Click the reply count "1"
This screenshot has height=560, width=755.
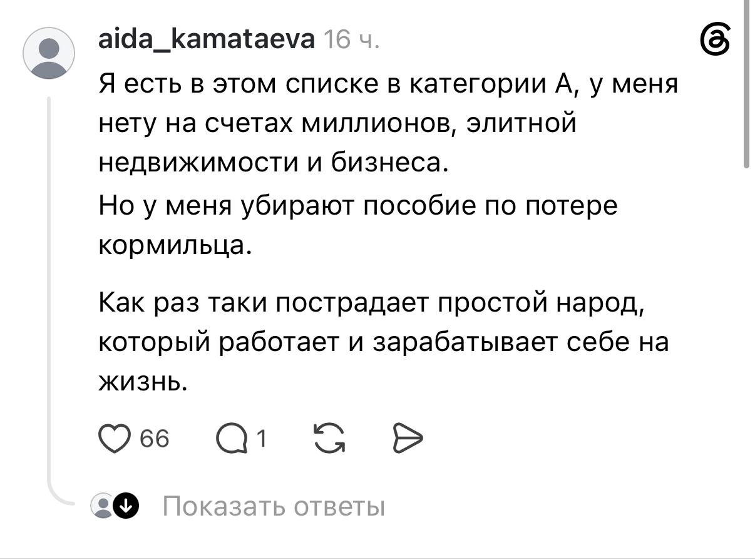262,439
